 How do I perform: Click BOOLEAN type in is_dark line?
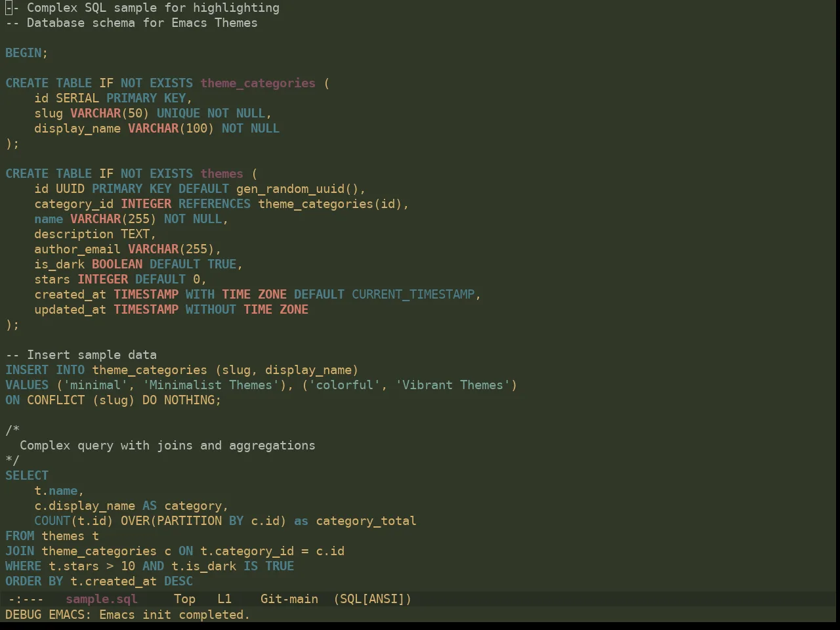tap(117, 264)
